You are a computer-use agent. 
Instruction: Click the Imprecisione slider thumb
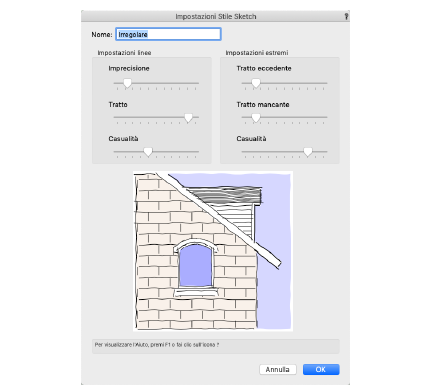pyautogui.click(x=127, y=83)
